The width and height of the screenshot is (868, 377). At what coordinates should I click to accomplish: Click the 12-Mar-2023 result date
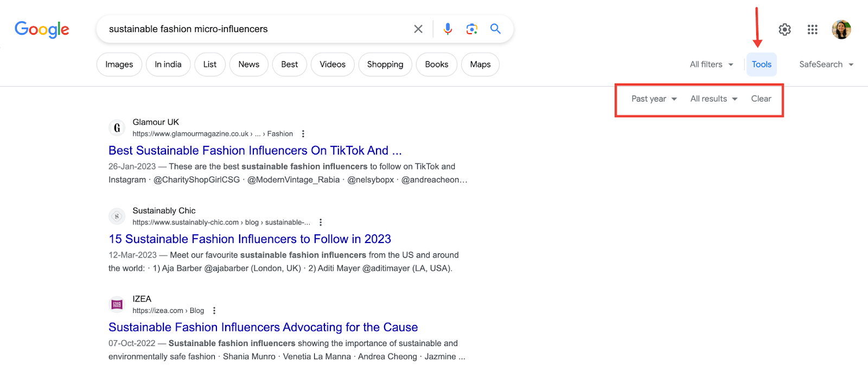click(x=132, y=255)
